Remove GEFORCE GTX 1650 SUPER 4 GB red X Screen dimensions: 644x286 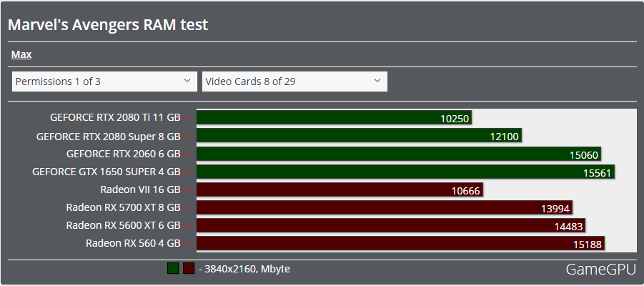[x=187, y=172]
